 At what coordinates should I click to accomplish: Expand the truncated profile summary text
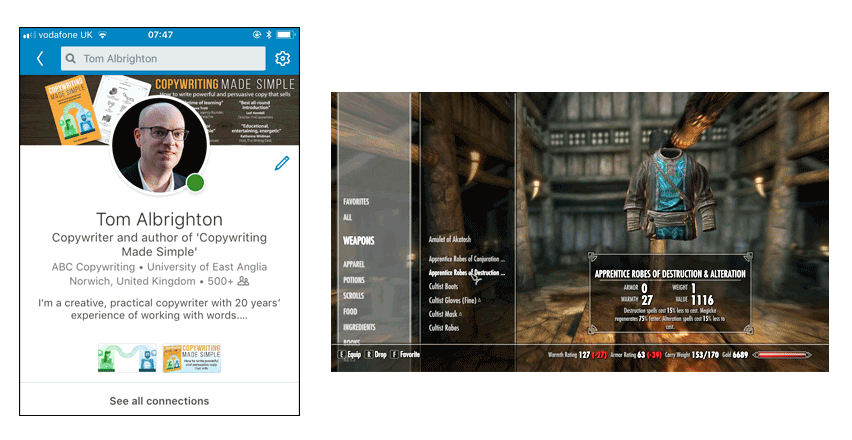[159, 309]
